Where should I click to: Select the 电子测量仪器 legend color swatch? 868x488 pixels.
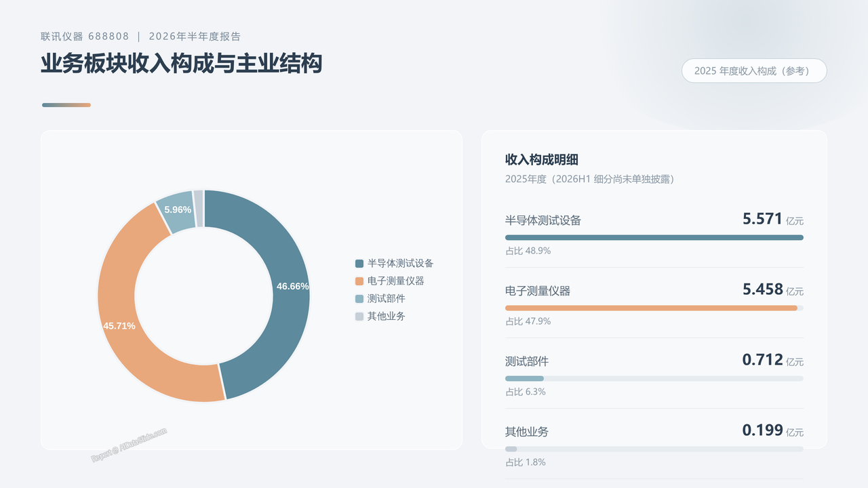point(359,281)
